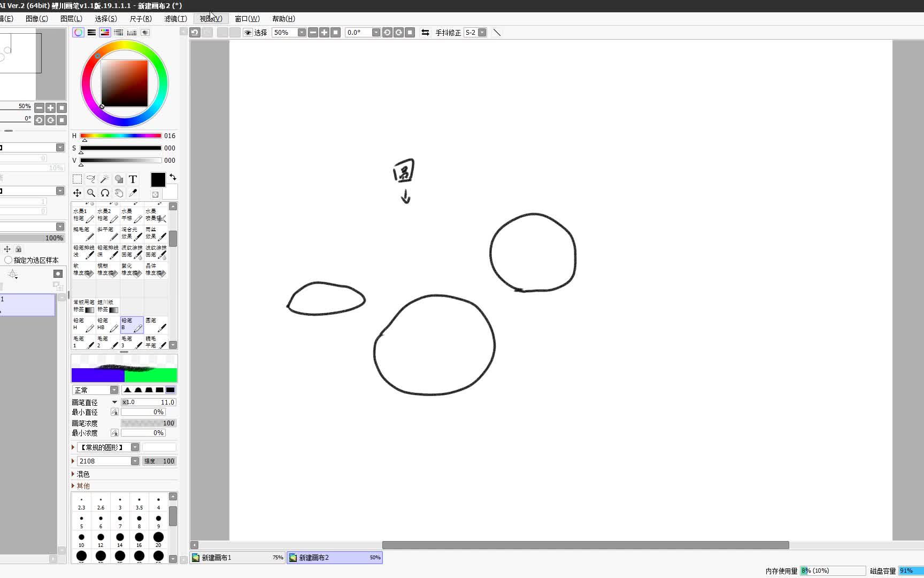924x578 pixels.
Task: Select the Text tool
Action: tap(133, 179)
